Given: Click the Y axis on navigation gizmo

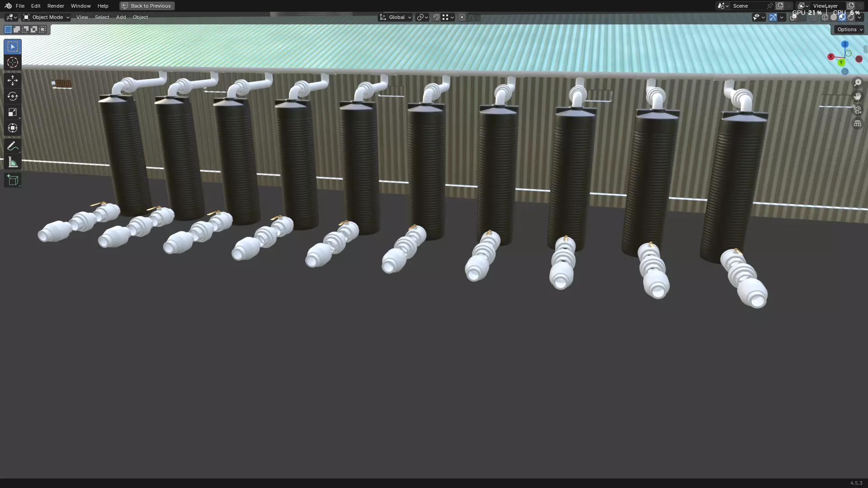Looking at the screenshot, I should [x=841, y=62].
